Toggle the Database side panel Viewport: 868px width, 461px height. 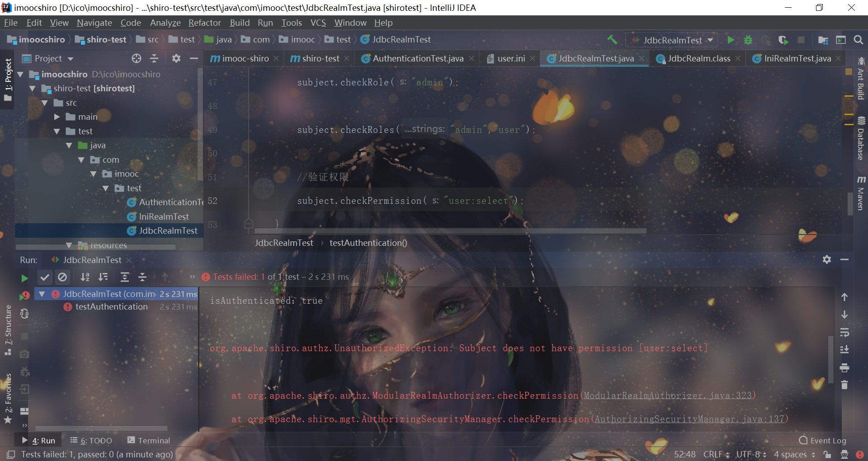(861, 138)
